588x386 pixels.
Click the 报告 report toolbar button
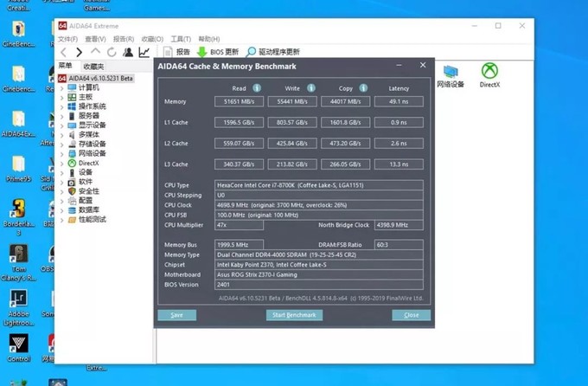pos(177,52)
